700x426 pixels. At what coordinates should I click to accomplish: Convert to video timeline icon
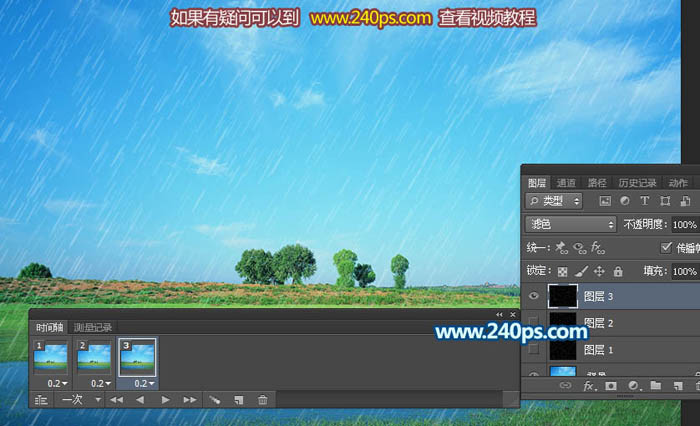41,400
